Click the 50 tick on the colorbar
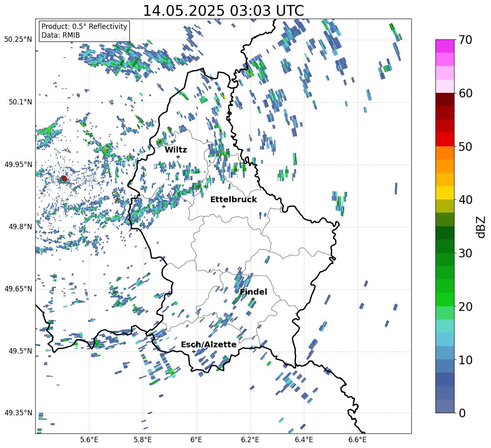 pyautogui.click(x=465, y=146)
